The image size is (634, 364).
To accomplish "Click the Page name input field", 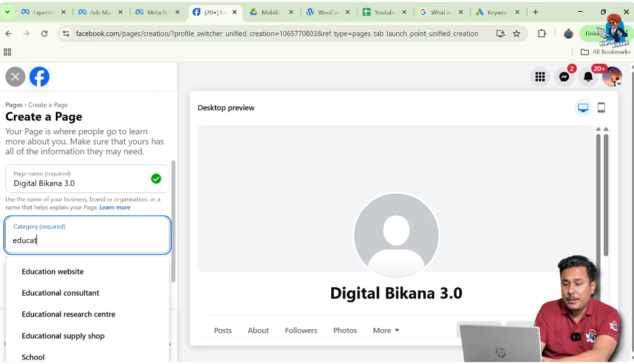I will tap(79, 183).
